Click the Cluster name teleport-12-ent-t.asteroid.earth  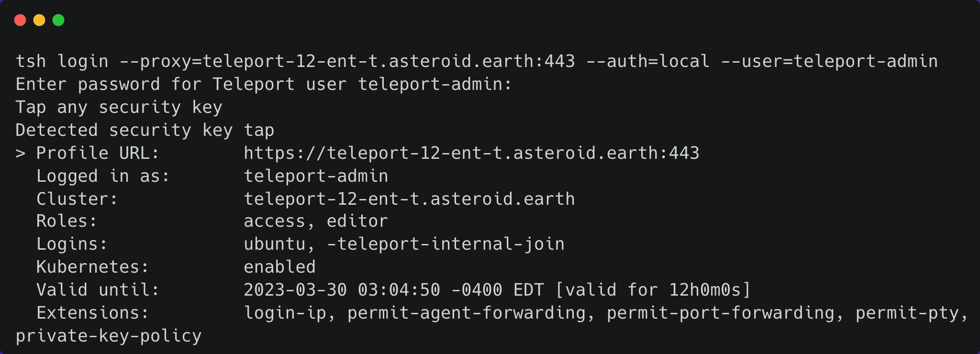[x=409, y=199]
